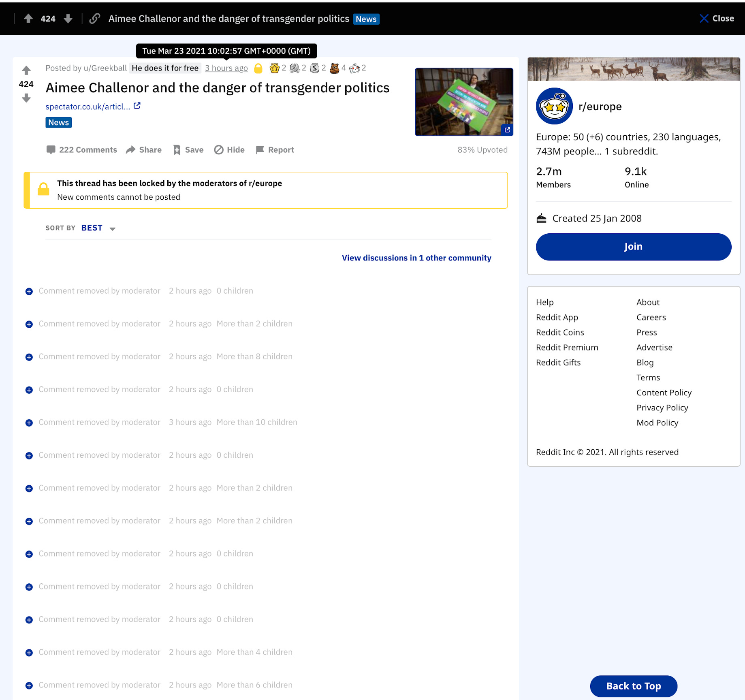Click the r/europe deer banner image
This screenshot has width=745, height=700.
634,69
